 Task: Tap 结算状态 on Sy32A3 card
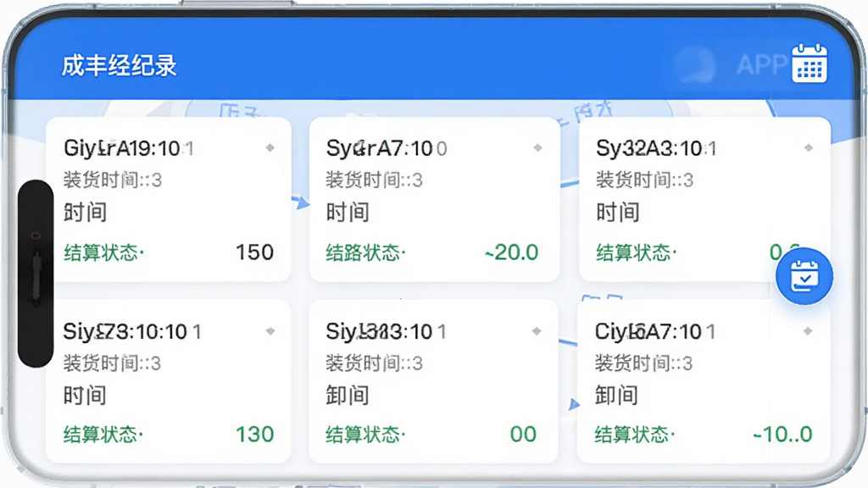636,252
